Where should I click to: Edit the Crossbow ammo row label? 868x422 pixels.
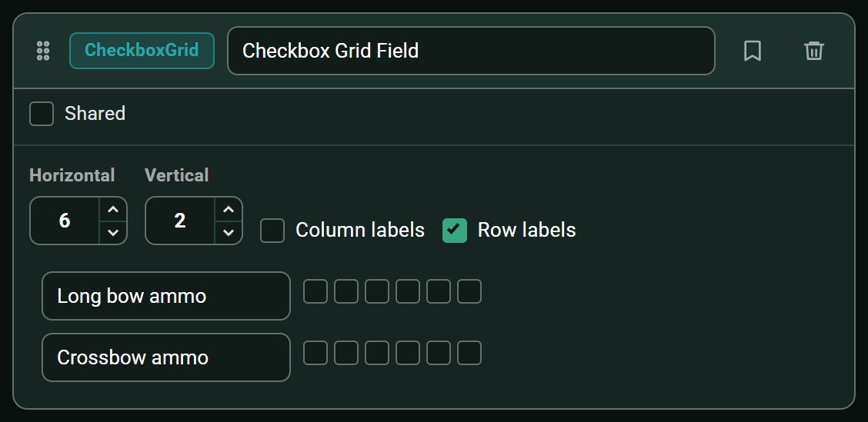166,357
